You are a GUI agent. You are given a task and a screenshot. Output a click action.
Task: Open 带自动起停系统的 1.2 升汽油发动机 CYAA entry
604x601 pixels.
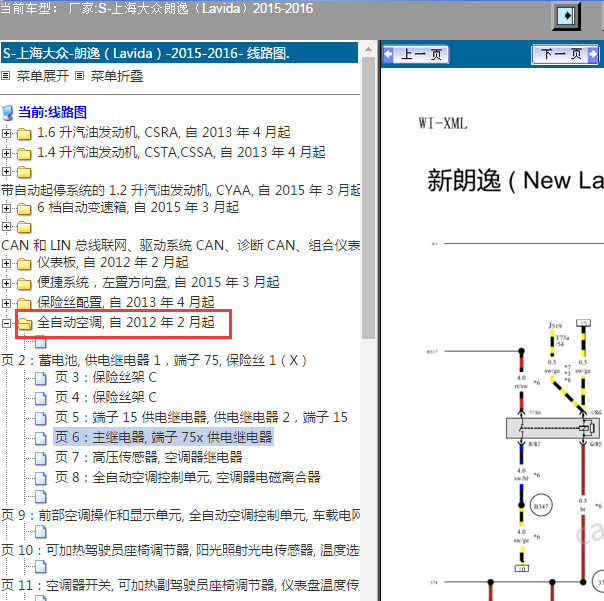click(181, 190)
